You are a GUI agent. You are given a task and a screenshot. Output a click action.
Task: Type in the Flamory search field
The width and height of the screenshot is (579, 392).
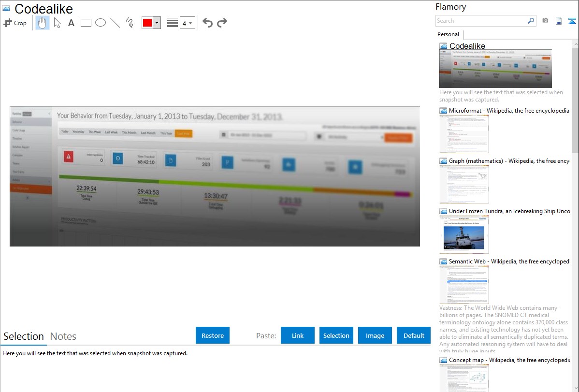[x=481, y=21]
